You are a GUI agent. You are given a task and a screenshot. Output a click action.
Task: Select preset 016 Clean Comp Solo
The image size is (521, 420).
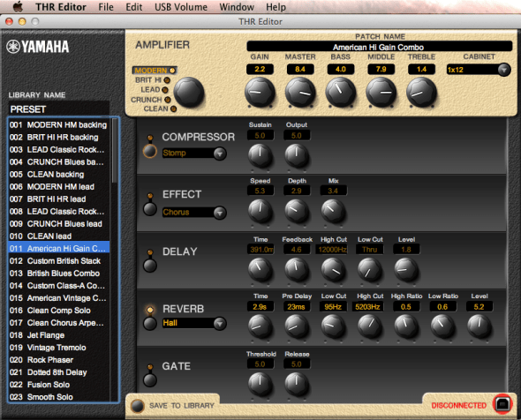(x=58, y=311)
